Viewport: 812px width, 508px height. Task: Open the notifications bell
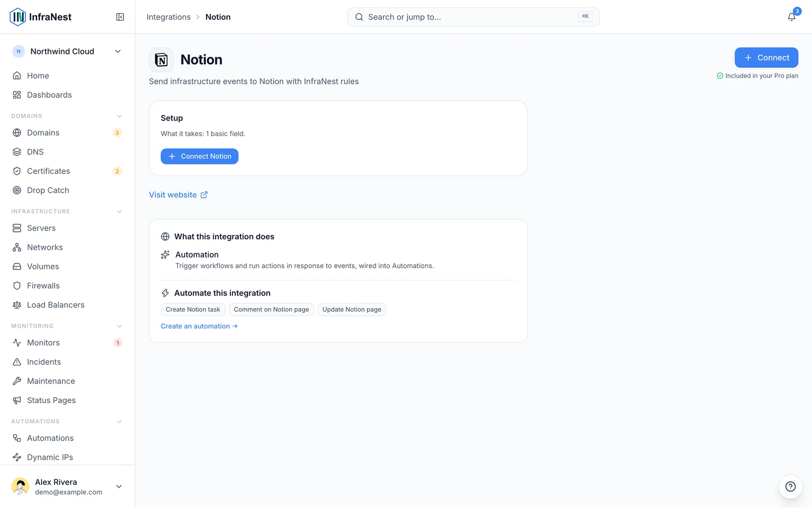point(791,17)
